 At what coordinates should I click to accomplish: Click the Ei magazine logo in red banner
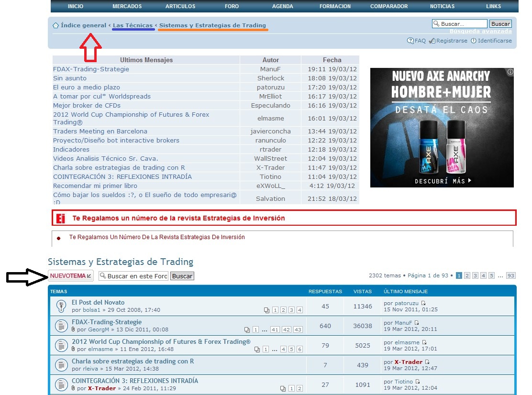point(61,219)
